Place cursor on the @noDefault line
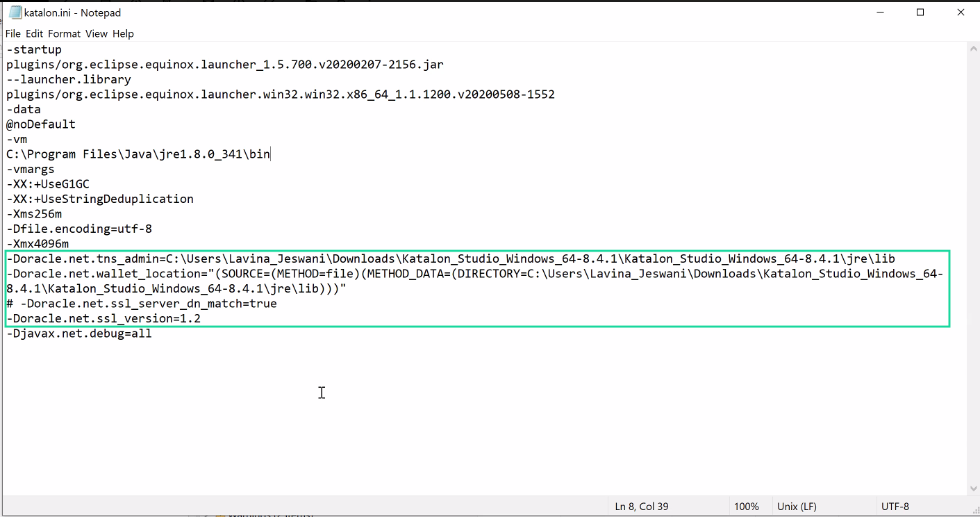The height and width of the screenshot is (517, 980). click(41, 124)
